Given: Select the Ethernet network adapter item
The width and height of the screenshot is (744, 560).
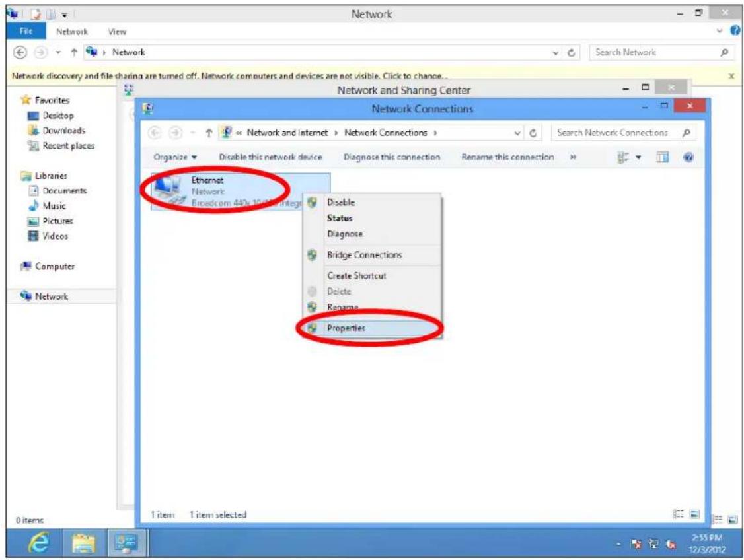Looking at the screenshot, I should tap(241, 192).
